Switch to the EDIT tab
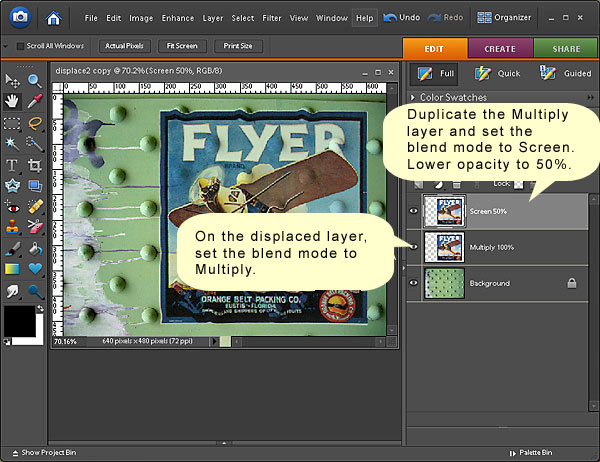This screenshot has height=462, width=600. 434,49
